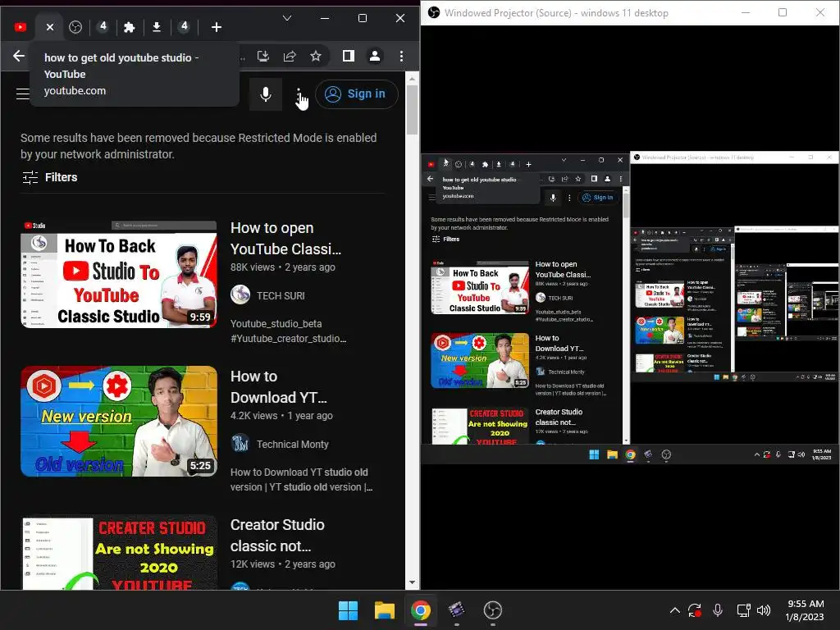Screen dimensions: 840x630
Task: Open network settings tray icon
Action: tap(743, 610)
